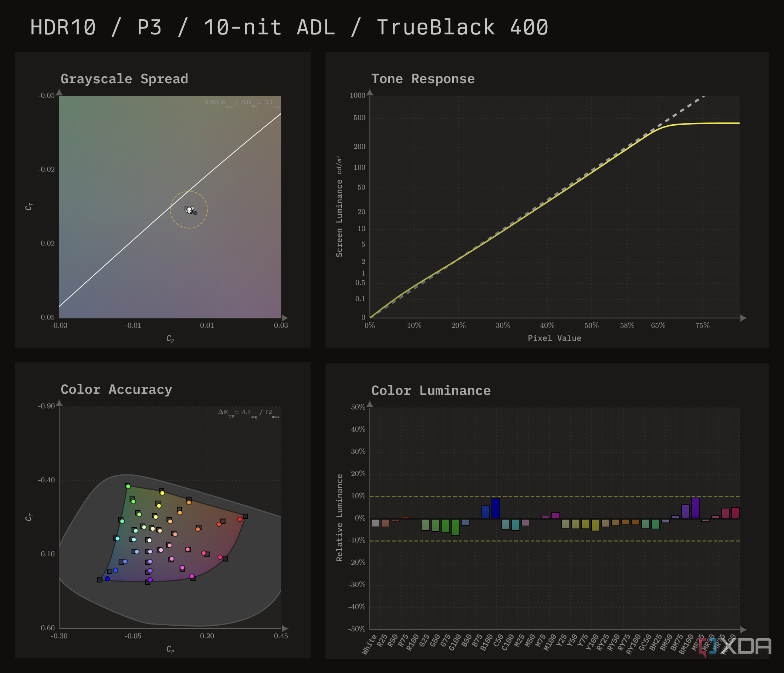Click the '-0.05' tick on Grayscale Spread
This screenshot has width=784, height=673.
coord(46,95)
